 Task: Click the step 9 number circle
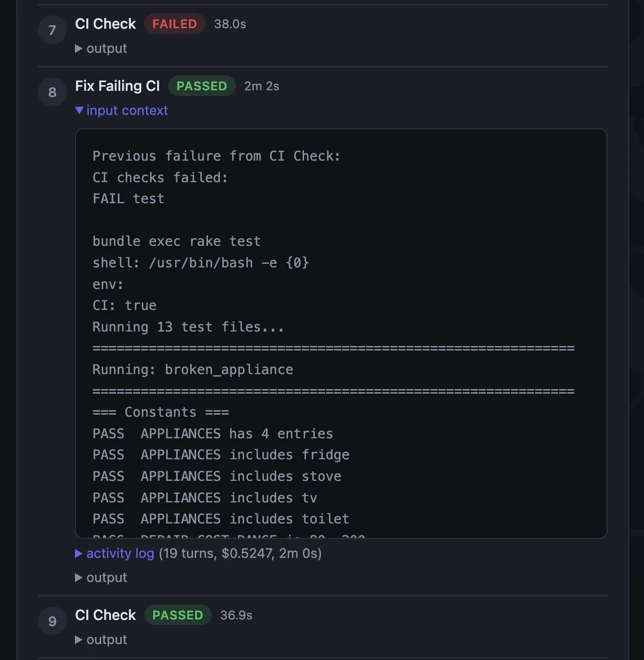(52, 621)
